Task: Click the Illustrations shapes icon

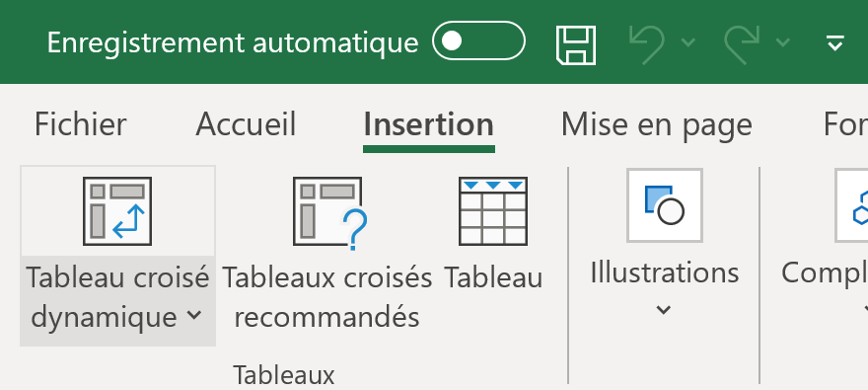Action: (664, 205)
